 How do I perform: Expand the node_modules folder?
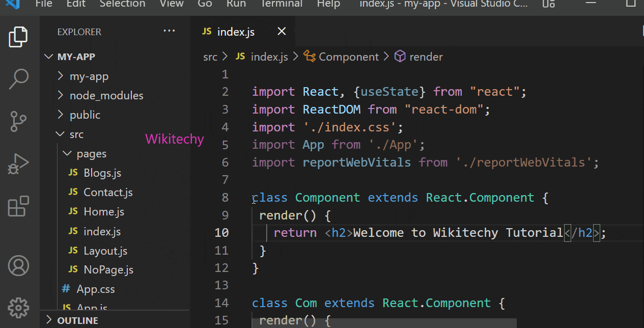point(106,95)
